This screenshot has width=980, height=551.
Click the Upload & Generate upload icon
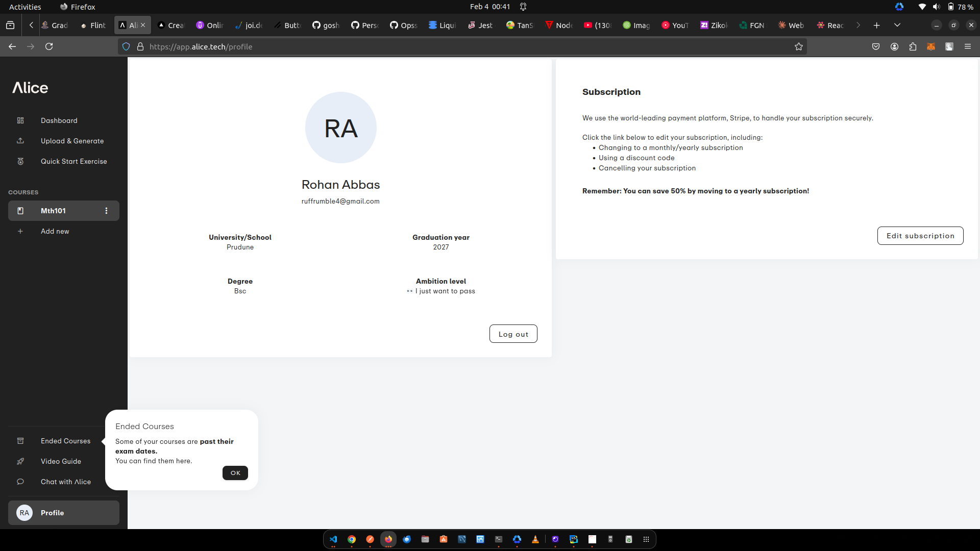[x=20, y=141]
